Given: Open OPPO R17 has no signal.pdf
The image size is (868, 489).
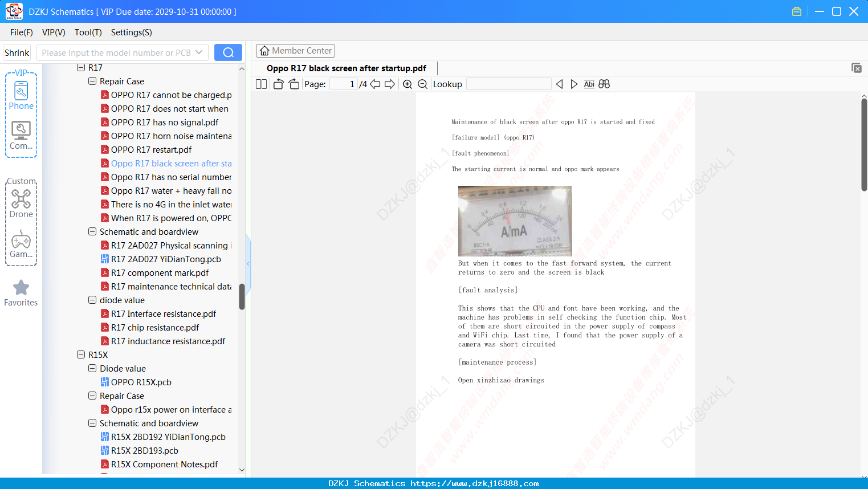Looking at the screenshot, I should (x=160, y=123).
